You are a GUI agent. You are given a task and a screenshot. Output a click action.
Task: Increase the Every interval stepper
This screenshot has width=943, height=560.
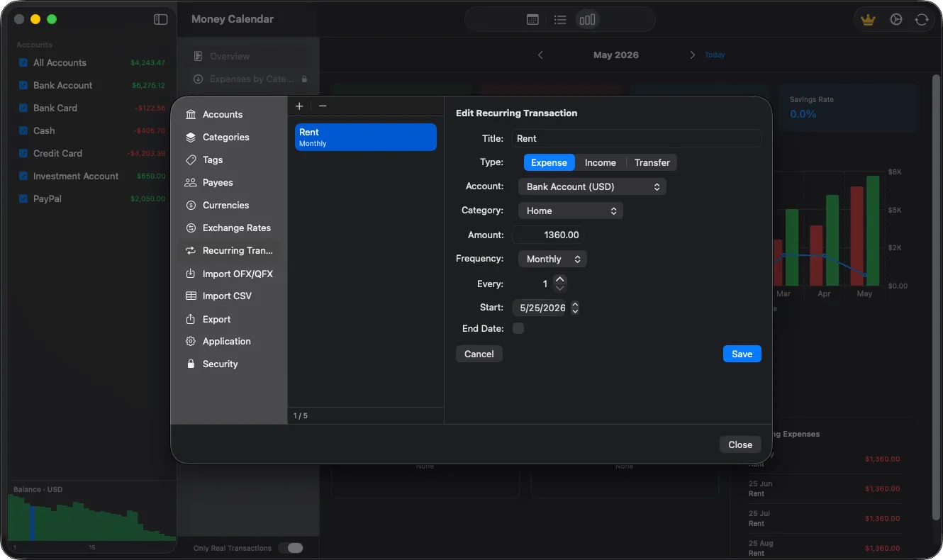coord(560,280)
